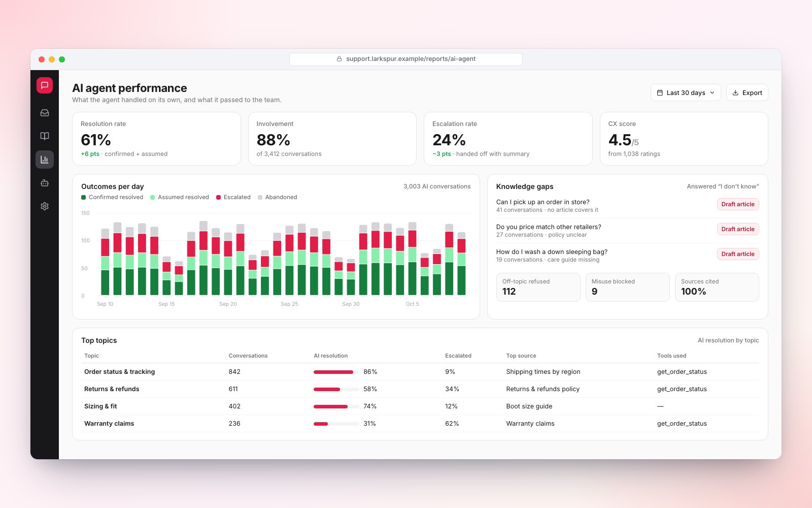Click the Boot size guide source
The image size is (812, 508).
tap(529, 406)
